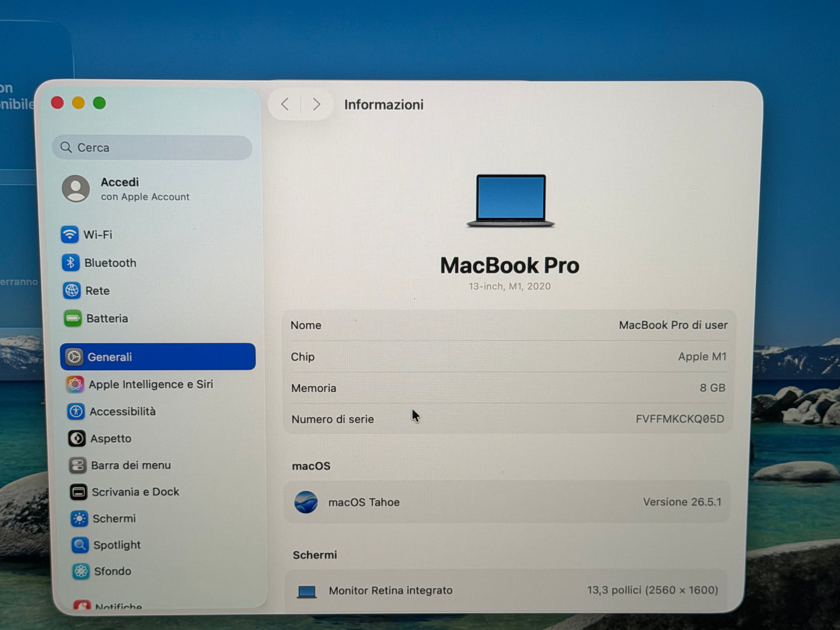Open the Spotlight icon
The image size is (840, 630).
[80, 545]
